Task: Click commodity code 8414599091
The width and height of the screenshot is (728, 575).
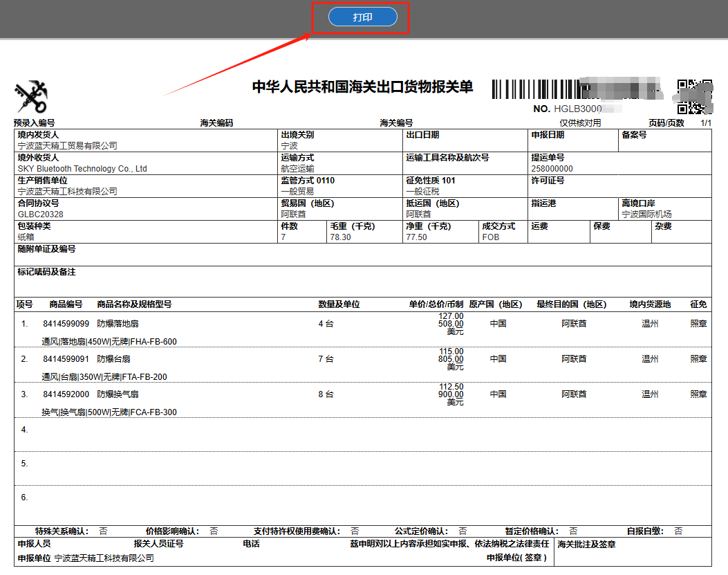Action: [x=66, y=359]
